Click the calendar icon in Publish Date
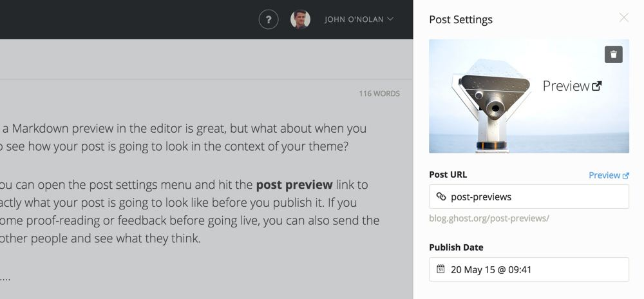Image resolution: width=644 pixels, height=299 pixels. point(440,269)
